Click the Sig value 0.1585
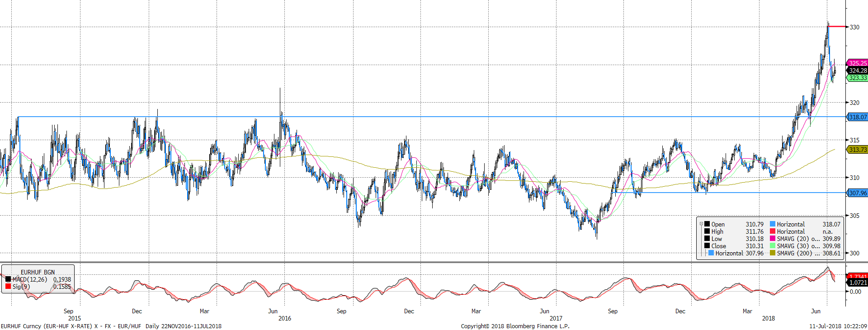 pyautogui.click(x=62, y=287)
